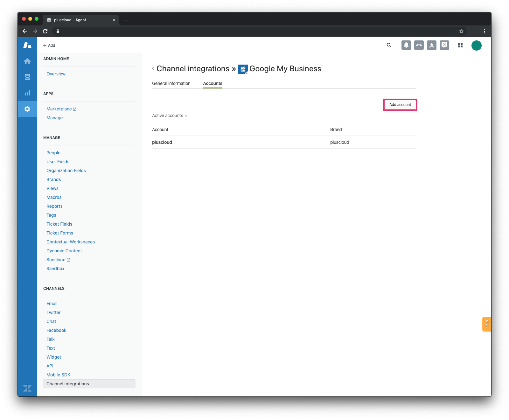Click the Zendesk logo at sidebar bottom
The width and height of the screenshot is (509, 420).
(x=27, y=388)
